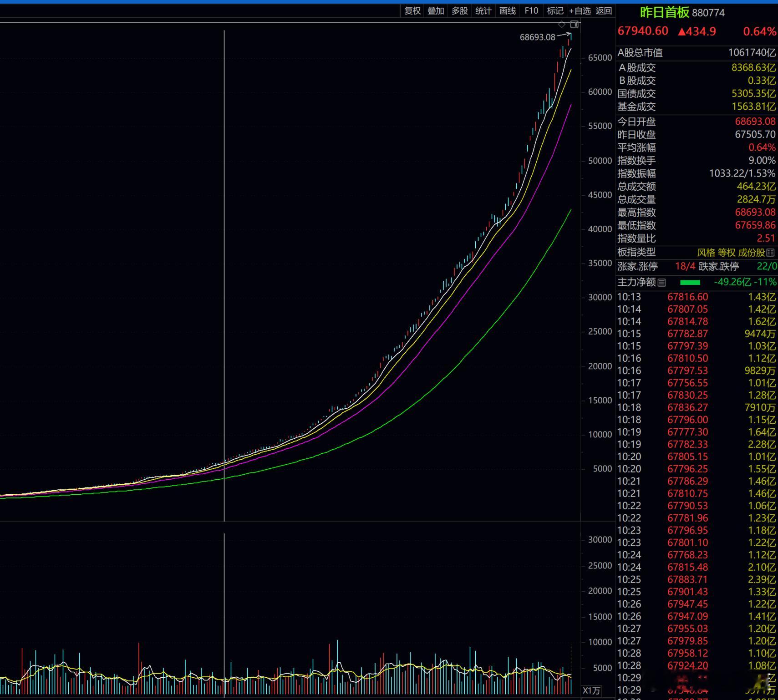778x700 pixels.
Task: Activate the 画线 drawing tool
Action: point(508,11)
